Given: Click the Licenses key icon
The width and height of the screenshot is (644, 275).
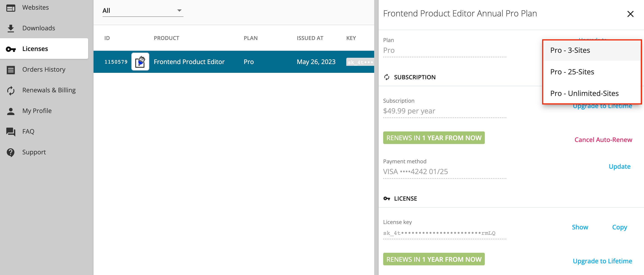Looking at the screenshot, I should point(11,49).
